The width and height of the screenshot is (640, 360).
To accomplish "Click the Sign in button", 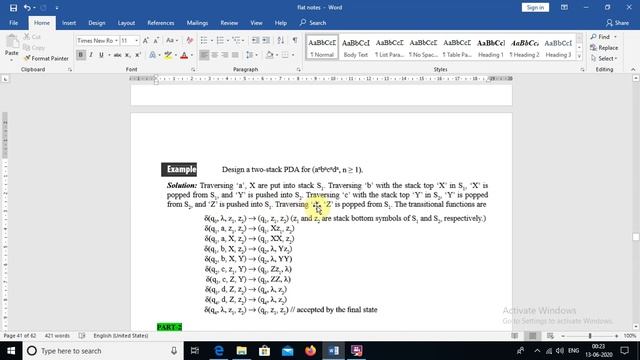I will 535,8.
